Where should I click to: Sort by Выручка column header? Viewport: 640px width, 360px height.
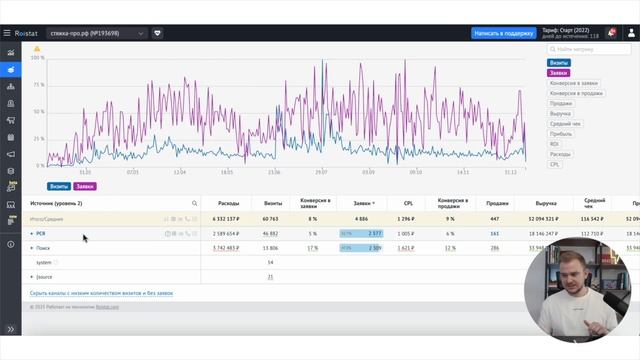click(546, 203)
